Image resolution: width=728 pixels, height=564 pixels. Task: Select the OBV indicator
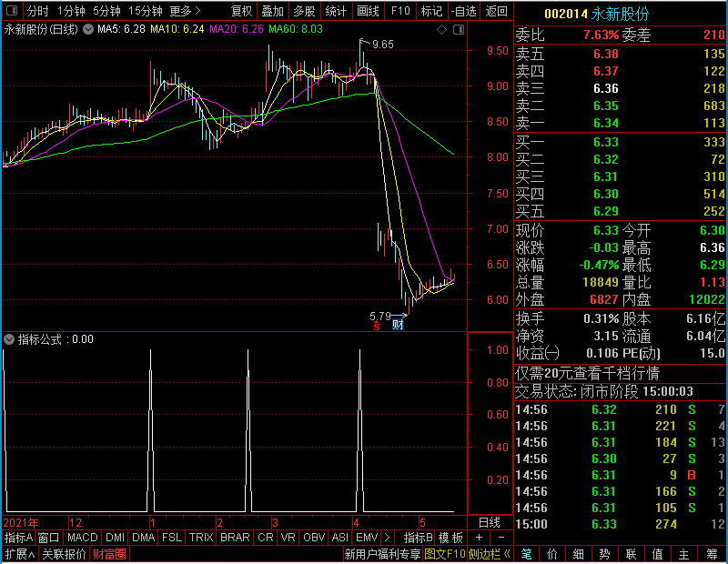(x=314, y=538)
